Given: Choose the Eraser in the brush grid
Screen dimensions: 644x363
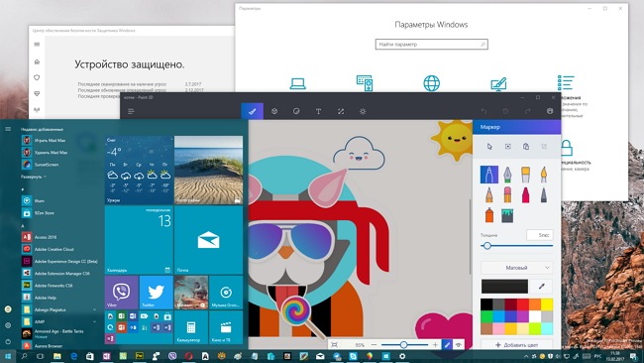Looking at the screenshot, I should point(507,194).
